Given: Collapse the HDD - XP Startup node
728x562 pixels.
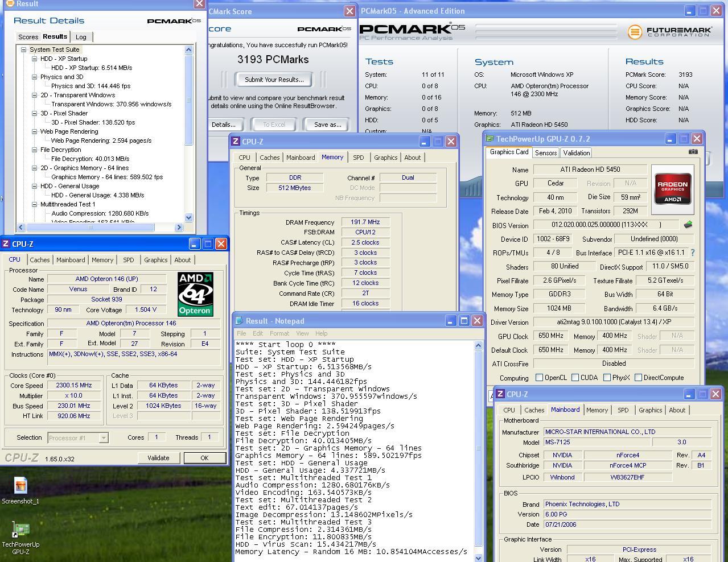Looking at the screenshot, I should [34, 59].
